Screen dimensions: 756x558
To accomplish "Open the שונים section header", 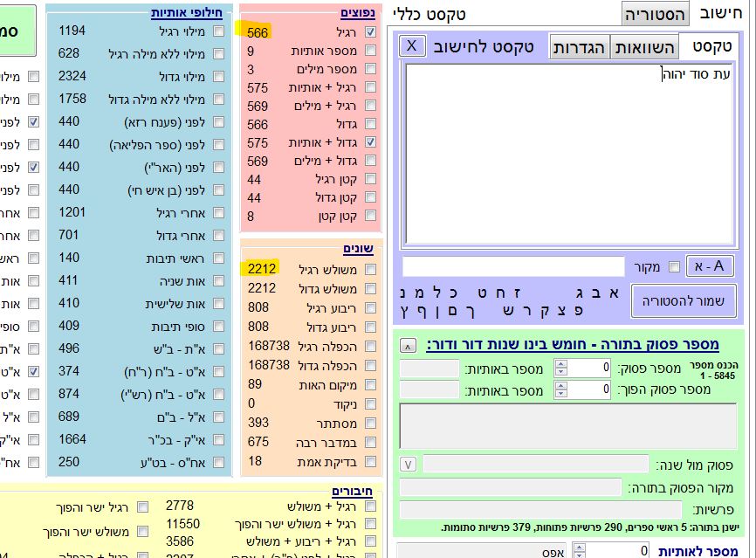I will [356, 248].
